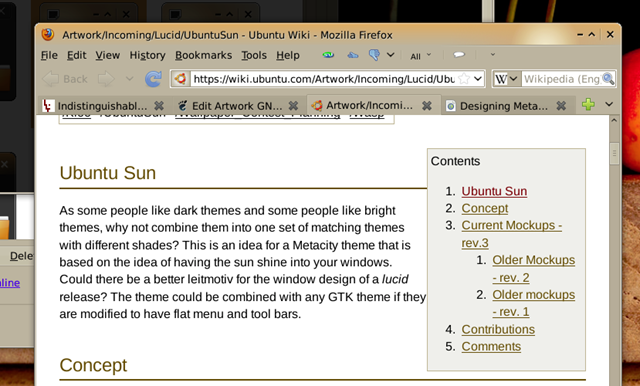Click the blue thumbs-down toolbar icon
Viewport: 640px width, 386px height.
374,55
